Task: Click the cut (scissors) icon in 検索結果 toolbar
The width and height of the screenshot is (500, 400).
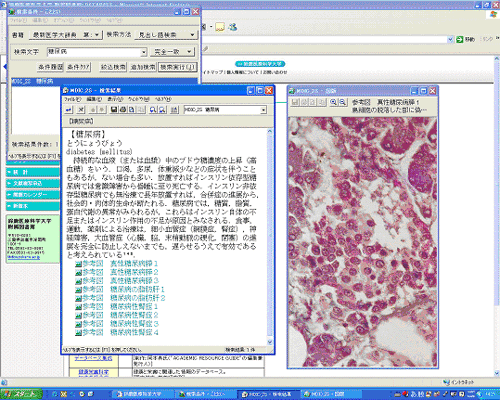Action: 81,110
